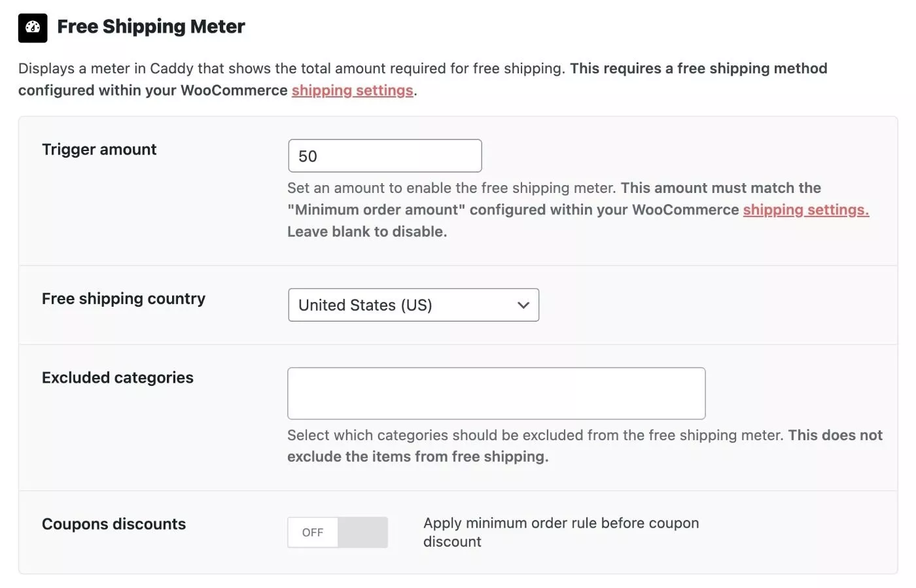Image resolution: width=916 pixels, height=588 pixels.
Task: Click the value 50 in trigger field
Action: tap(308, 156)
